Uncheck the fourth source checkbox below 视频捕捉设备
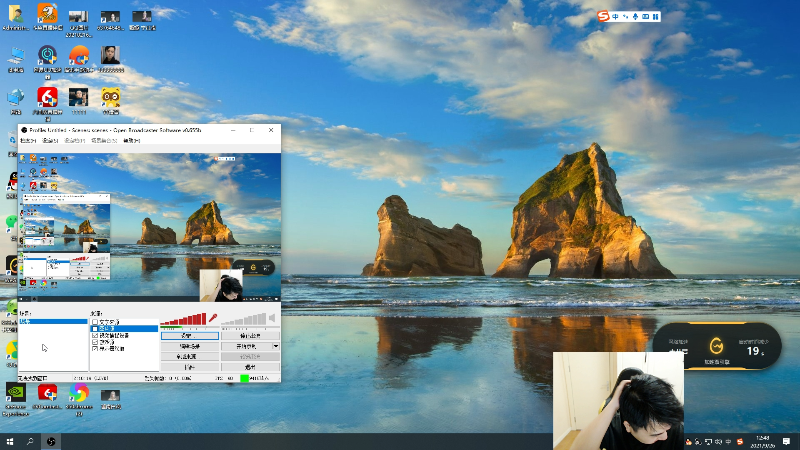800x450 pixels. (x=95, y=342)
